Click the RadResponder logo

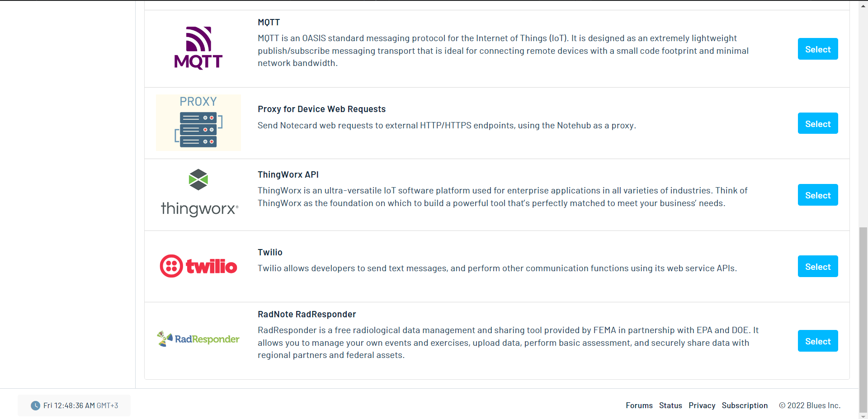tap(198, 339)
